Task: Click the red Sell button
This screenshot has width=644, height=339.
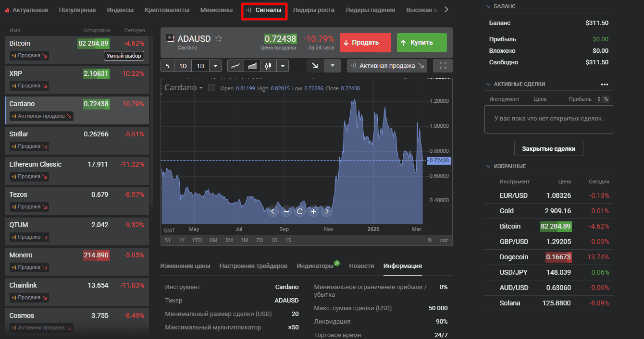Action: point(365,42)
